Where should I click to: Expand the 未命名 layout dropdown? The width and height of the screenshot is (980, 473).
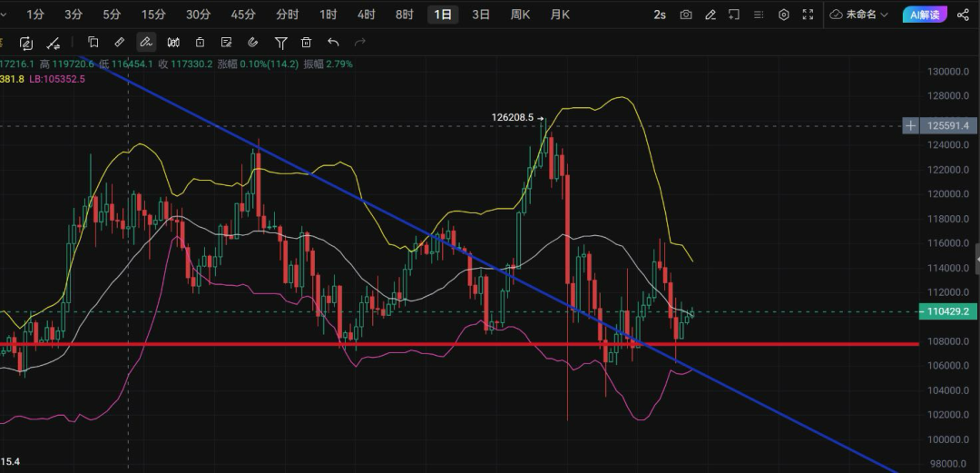click(858, 15)
